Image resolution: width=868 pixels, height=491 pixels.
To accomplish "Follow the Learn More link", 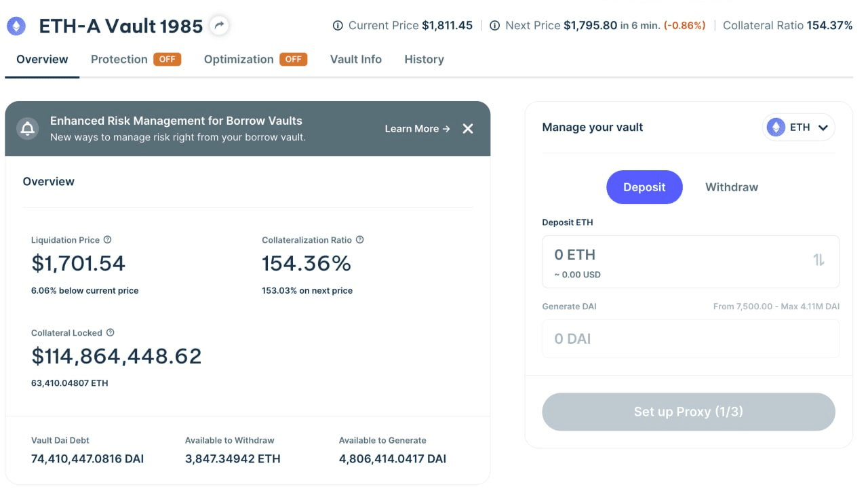I will (x=417, y=129).
